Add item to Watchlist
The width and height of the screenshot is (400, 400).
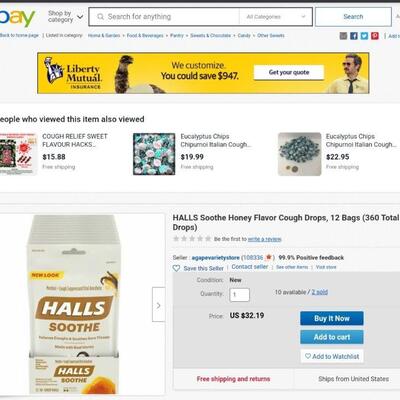click(332, 356)
